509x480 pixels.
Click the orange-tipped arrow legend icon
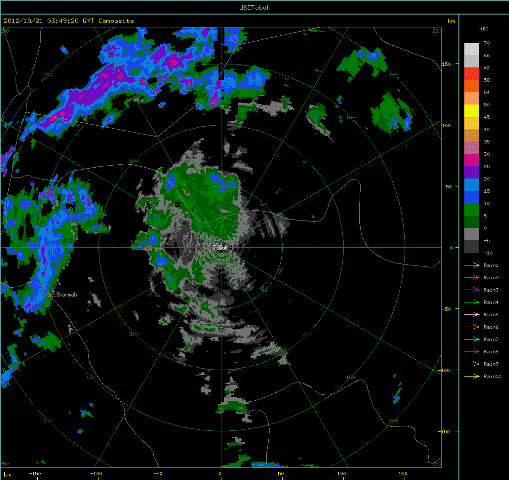click(471, 327)
